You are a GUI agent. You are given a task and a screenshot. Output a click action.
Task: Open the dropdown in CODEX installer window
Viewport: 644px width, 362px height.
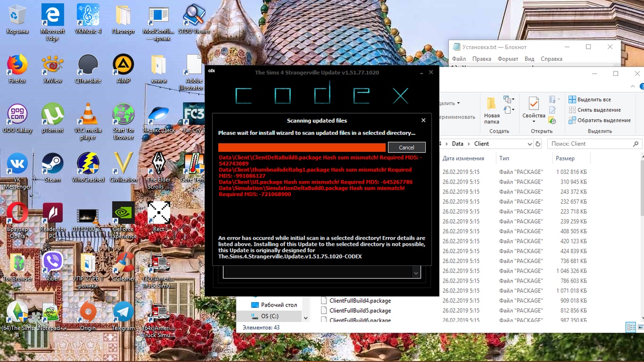(x=416, y=273)
